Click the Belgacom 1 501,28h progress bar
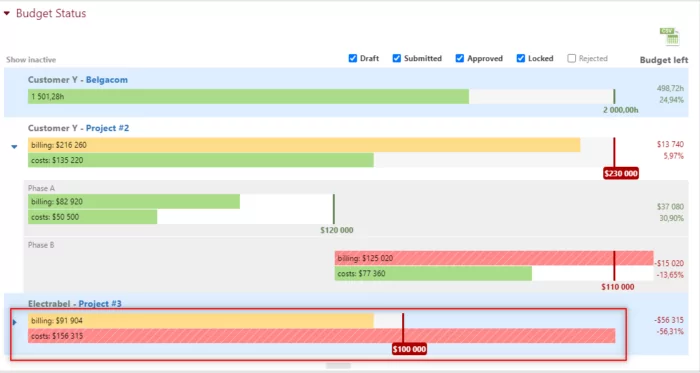 (248, 96)
